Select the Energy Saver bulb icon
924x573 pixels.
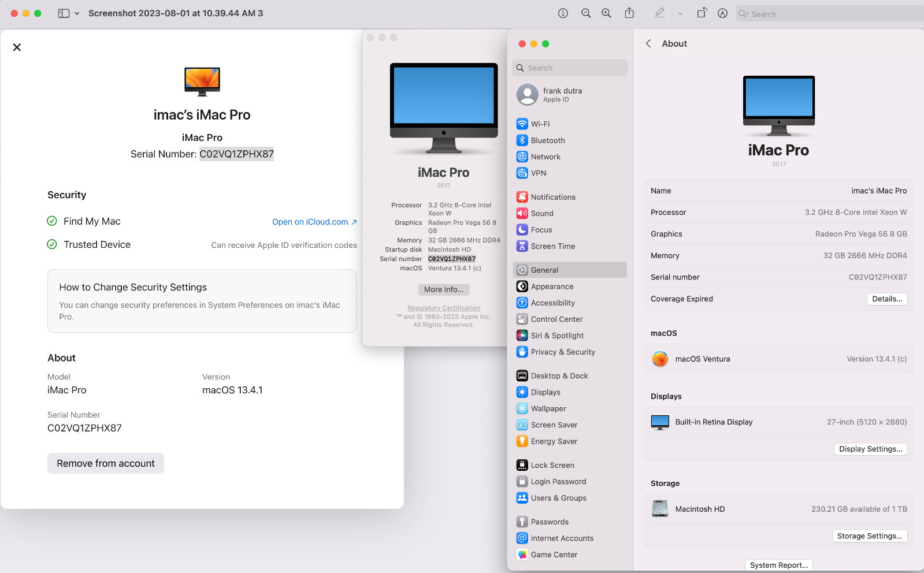[x=522, y=441]
